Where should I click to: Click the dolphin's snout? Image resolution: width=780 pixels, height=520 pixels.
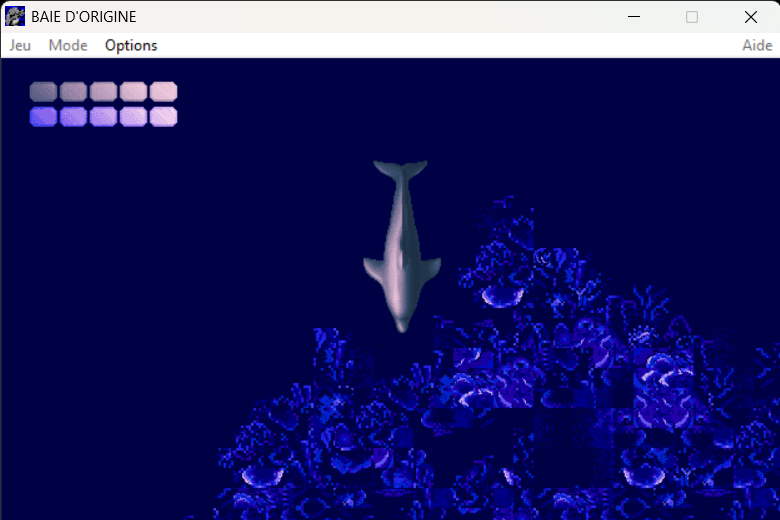point(402,322)
